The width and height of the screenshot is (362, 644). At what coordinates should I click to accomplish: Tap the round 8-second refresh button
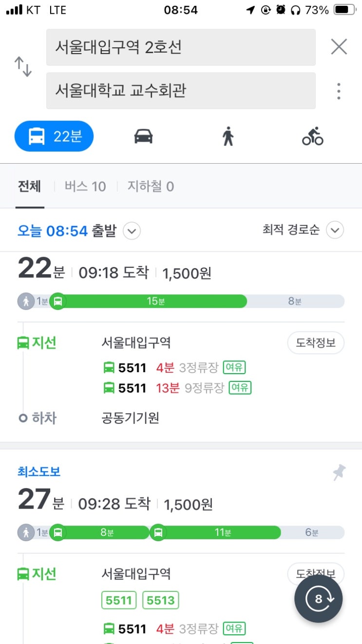(x=318, y=599)
